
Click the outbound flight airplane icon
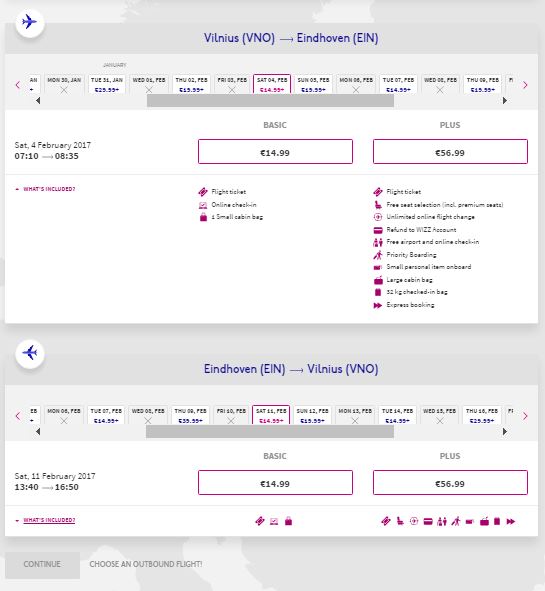29,22
